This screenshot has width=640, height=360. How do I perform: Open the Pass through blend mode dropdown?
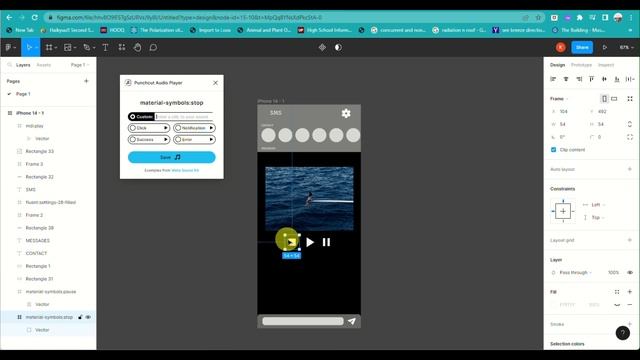(576, 273)
